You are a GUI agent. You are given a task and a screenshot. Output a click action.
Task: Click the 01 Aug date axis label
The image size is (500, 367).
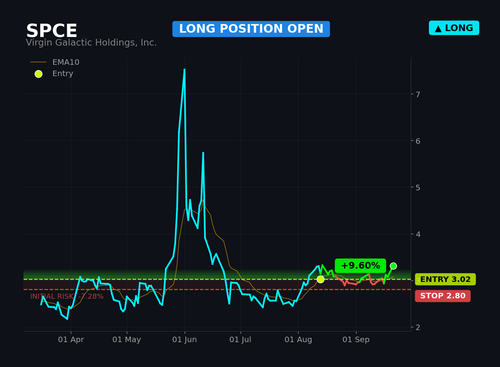pos(298,340)
